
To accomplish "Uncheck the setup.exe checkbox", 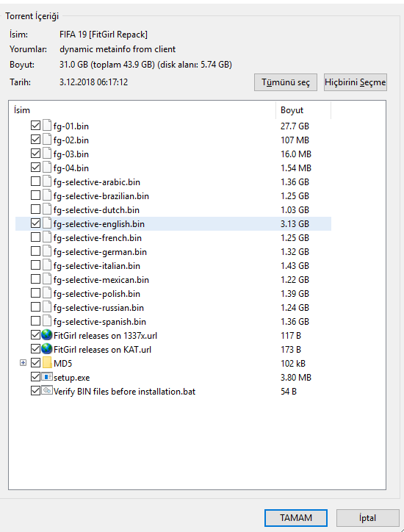I will pos(35,377).
